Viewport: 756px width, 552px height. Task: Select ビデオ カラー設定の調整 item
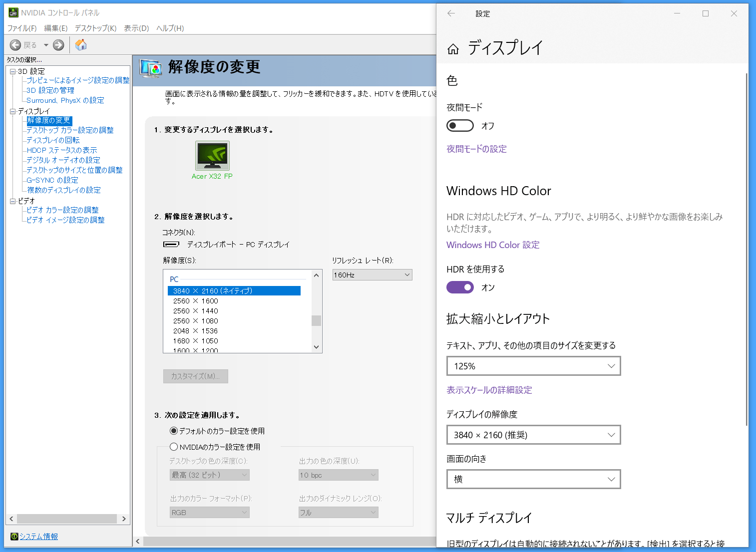coord(62,210)
